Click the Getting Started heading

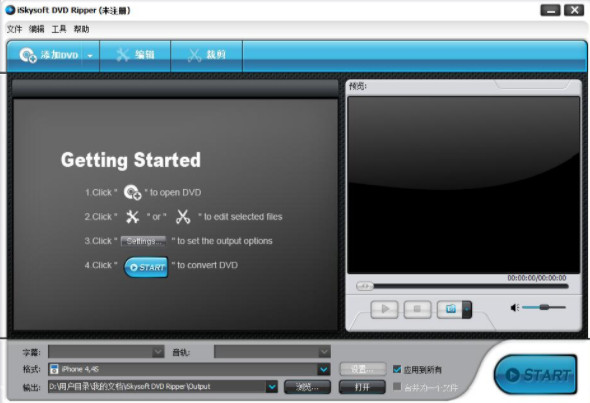(131, 160)
